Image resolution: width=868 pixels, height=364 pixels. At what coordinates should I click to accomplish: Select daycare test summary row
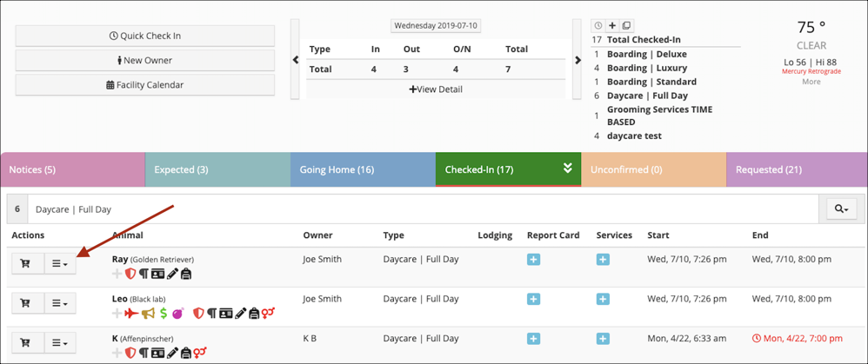[x=634, y=136]
